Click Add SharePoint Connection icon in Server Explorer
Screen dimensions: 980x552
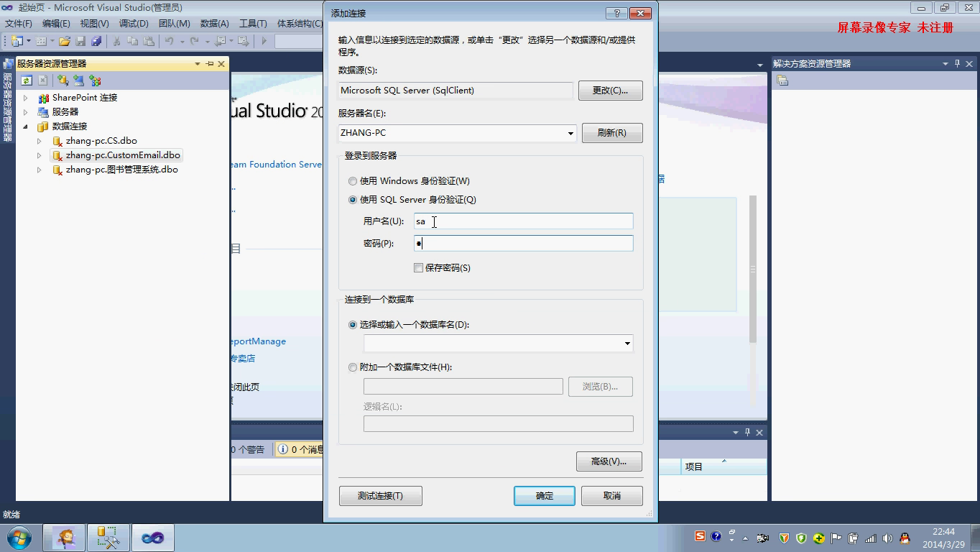[95, 80]
